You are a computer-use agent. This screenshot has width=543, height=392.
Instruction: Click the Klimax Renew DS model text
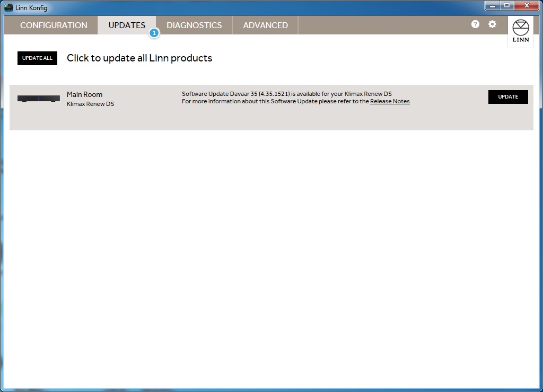(x=90, y=104)
